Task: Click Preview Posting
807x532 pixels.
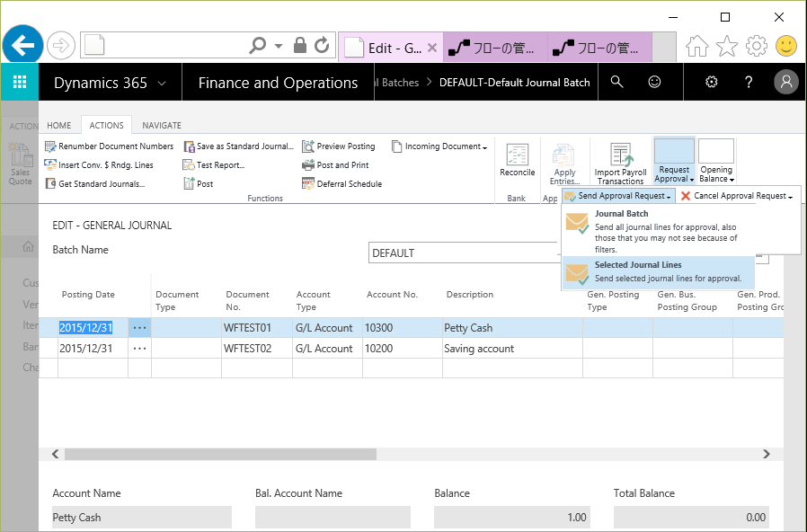Action: 339,146
